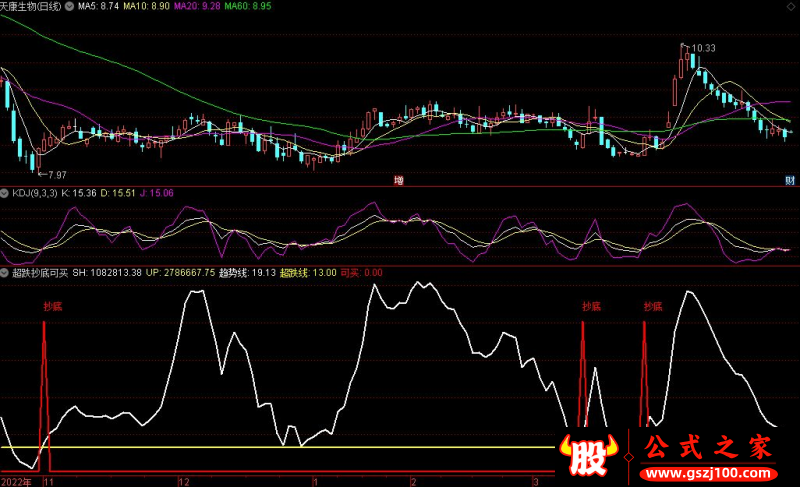Click the diamond divider icon beside 公式之家

pos(630,456)
